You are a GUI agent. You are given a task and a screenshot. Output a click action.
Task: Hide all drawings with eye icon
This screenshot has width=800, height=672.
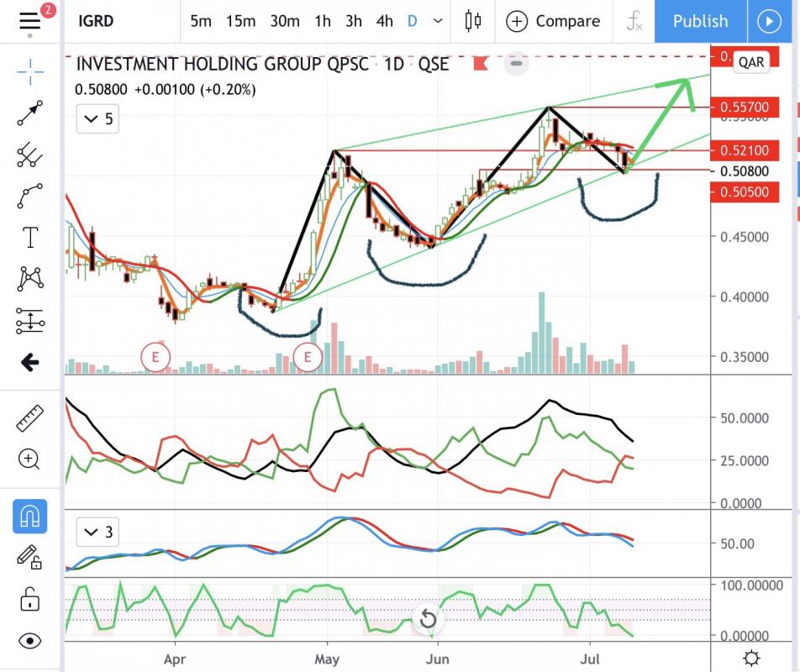[30, 641]
